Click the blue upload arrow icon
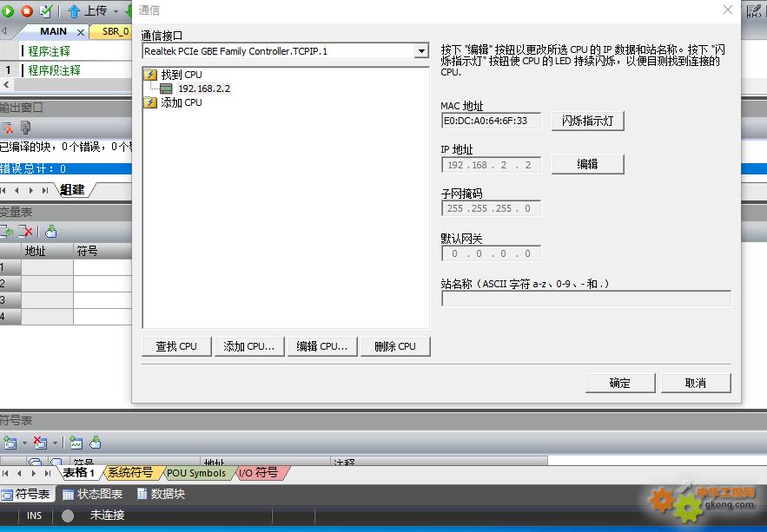Screen dimensions: 767x532 coord(74,10)
